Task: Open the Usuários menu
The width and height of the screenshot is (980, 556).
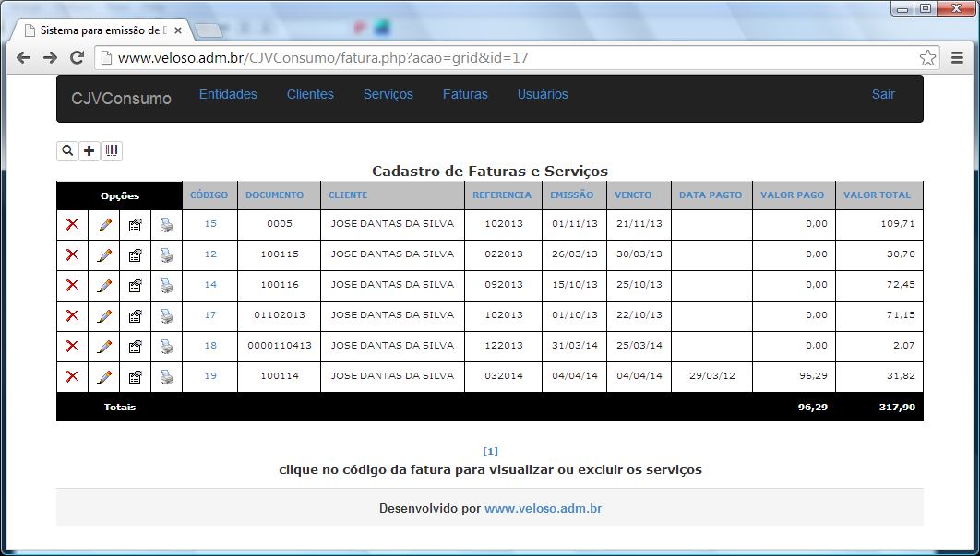Action: click(x=543, y=94)
